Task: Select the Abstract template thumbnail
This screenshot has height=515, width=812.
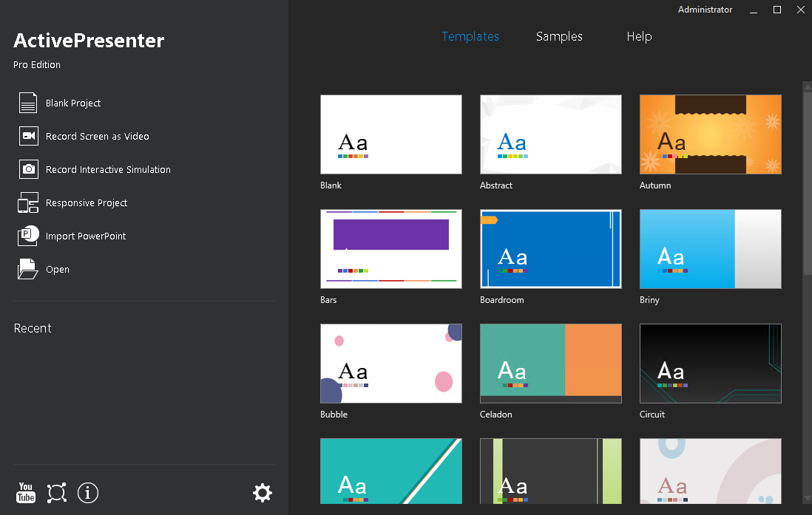Action: coord(550,134)
